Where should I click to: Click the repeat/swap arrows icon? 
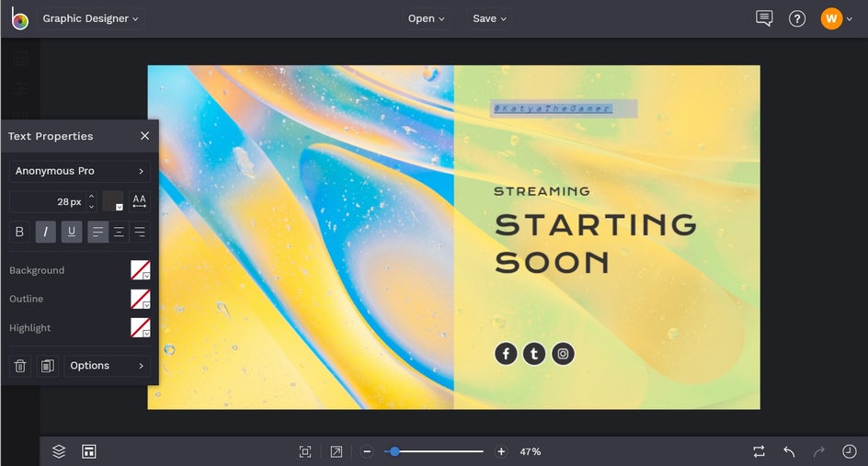click(x=759, y=451)
